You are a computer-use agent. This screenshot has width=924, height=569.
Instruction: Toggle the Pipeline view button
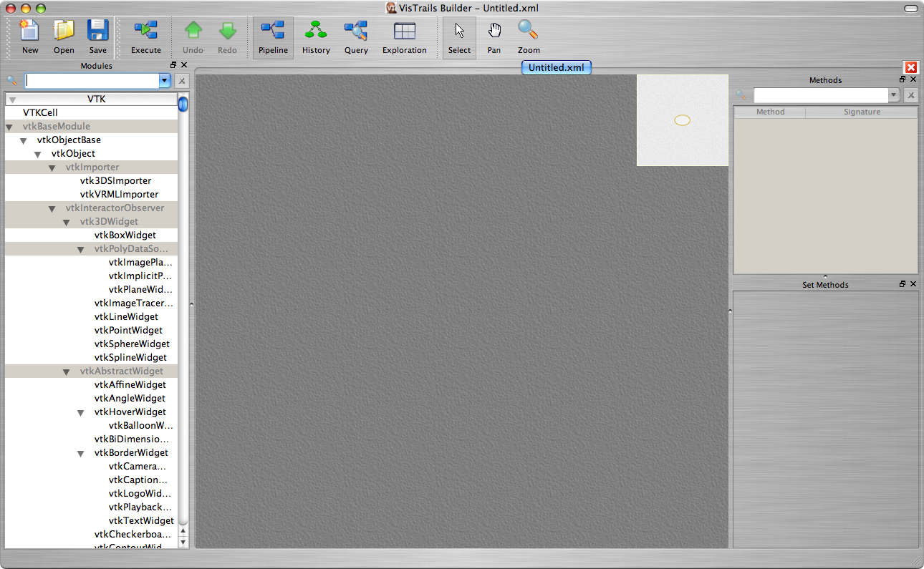[x=273, y=31]
